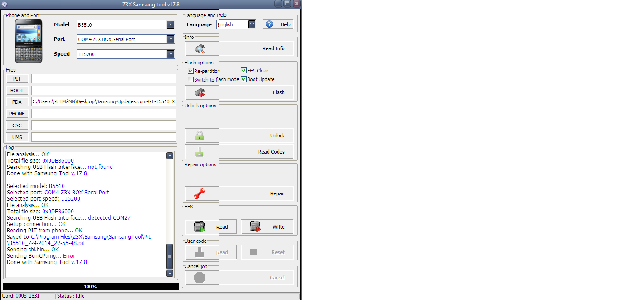Click the EFS Write chip icon
Screen dimensions: 644x308
click(x=255, y=227)
